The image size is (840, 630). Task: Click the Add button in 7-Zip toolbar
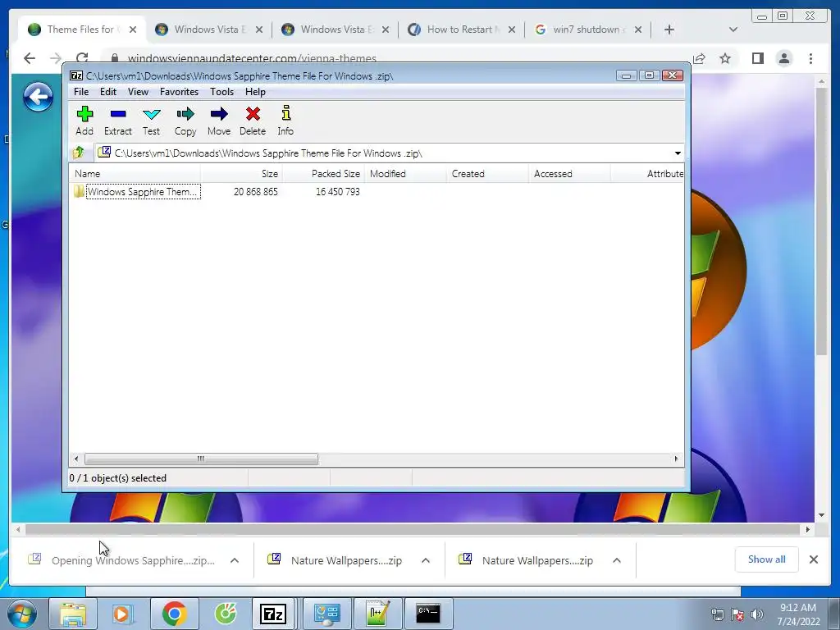tap(84, 121)
